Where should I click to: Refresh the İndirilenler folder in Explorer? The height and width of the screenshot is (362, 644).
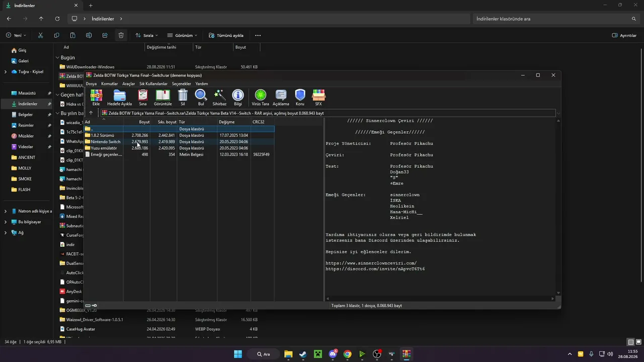(57, 19)
